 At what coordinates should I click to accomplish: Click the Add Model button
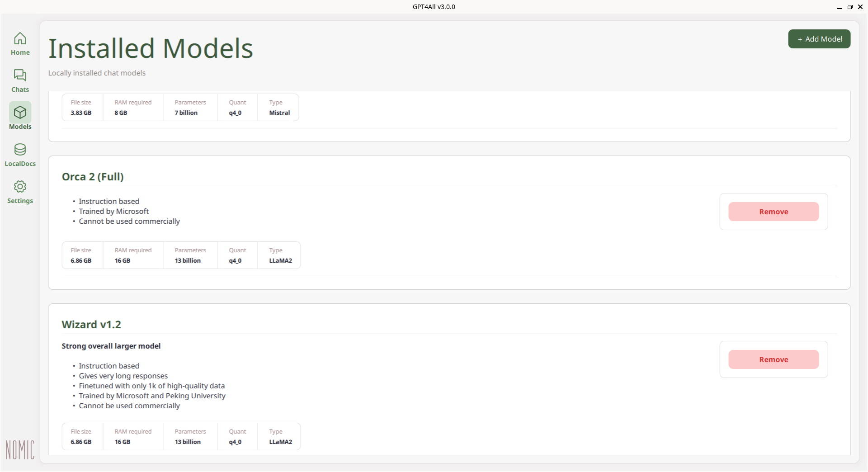pyautogui.click(x=819, y=39)
